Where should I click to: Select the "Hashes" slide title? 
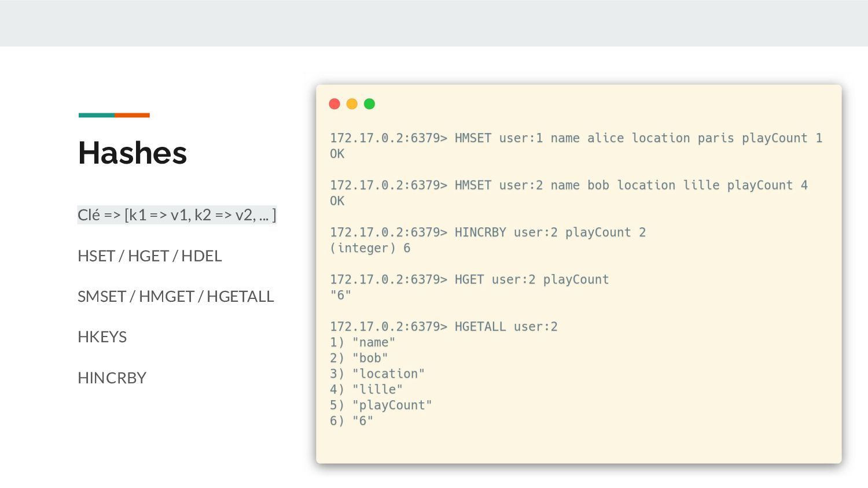pos(133,153)
